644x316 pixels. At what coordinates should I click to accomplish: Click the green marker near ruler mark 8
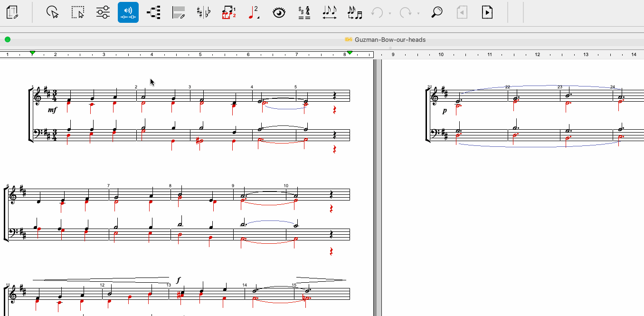click(350, 53)
